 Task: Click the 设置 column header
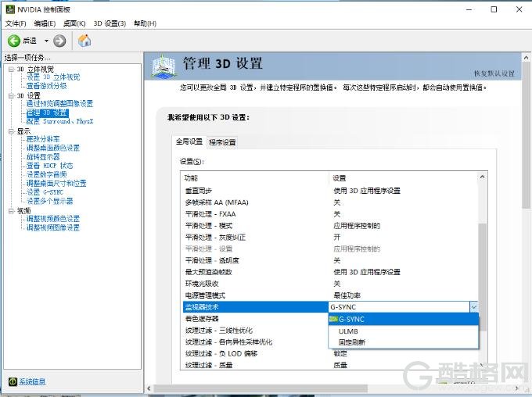[404, 178]
